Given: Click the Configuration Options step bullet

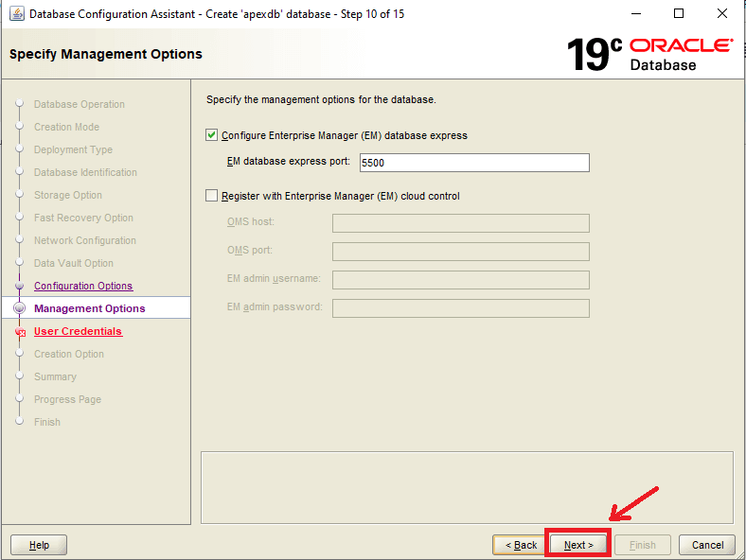Looking at the screenshot, I should [19, 286].
